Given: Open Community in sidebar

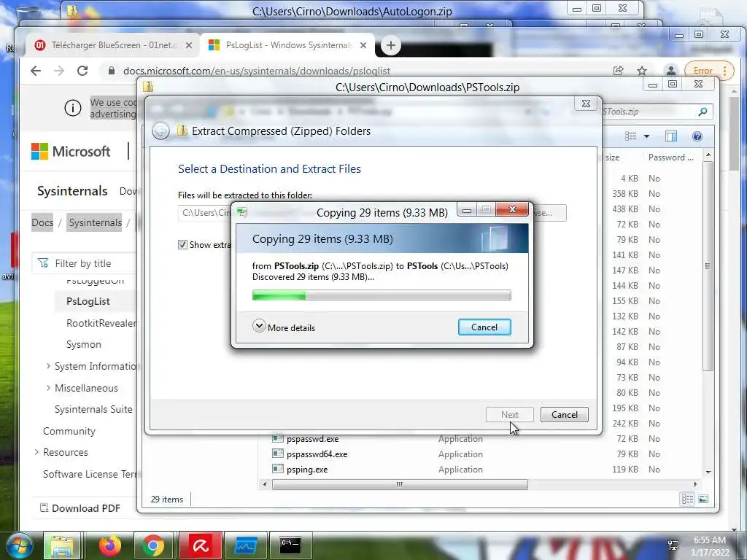Looking at the screenshot, I should click(x=69, y=431).
